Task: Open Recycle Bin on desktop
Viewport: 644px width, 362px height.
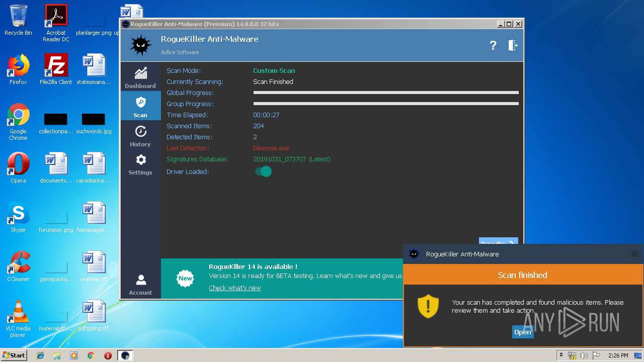Action: tap(18, 20)
